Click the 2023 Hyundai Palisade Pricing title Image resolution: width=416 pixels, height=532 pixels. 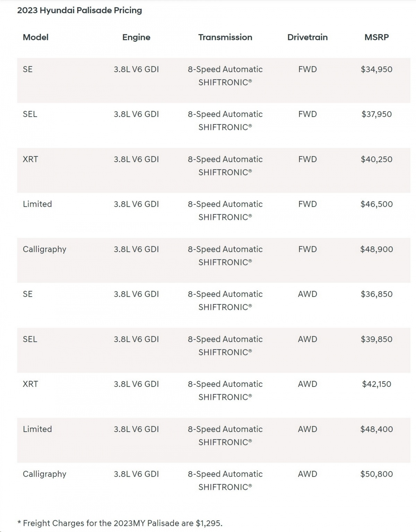(79, 10)
